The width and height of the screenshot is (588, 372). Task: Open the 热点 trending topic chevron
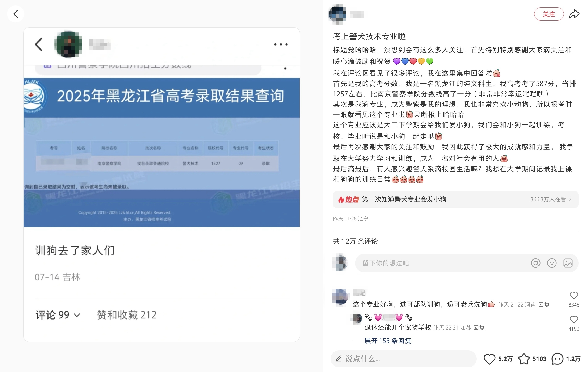tap(570, 199)
